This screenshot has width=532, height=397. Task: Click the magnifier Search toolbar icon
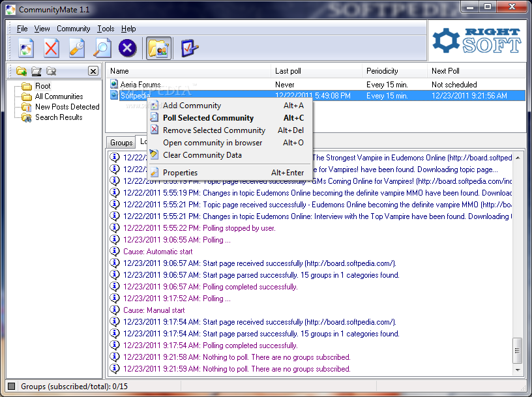[x=102, y=48]
